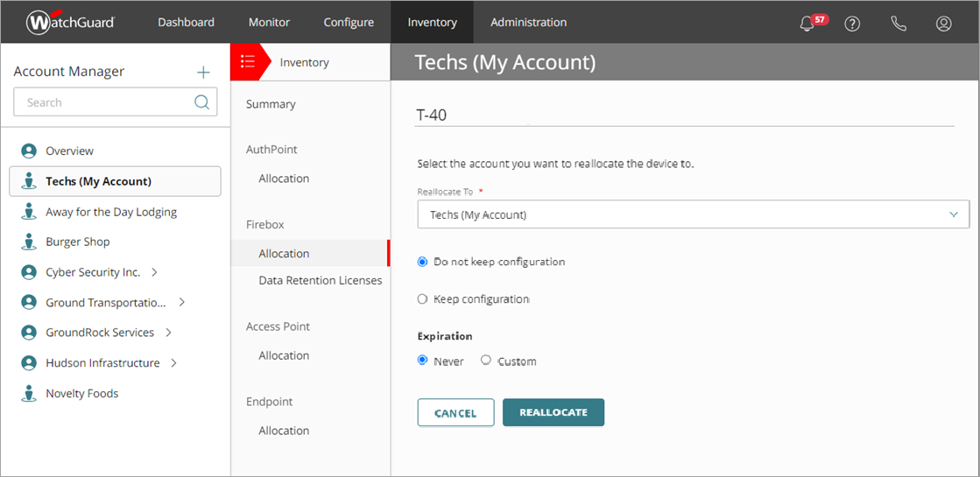This screenshot has height=477, width=980.
Task: Select the Keep configuration radio button
Action: click(423, 298)
